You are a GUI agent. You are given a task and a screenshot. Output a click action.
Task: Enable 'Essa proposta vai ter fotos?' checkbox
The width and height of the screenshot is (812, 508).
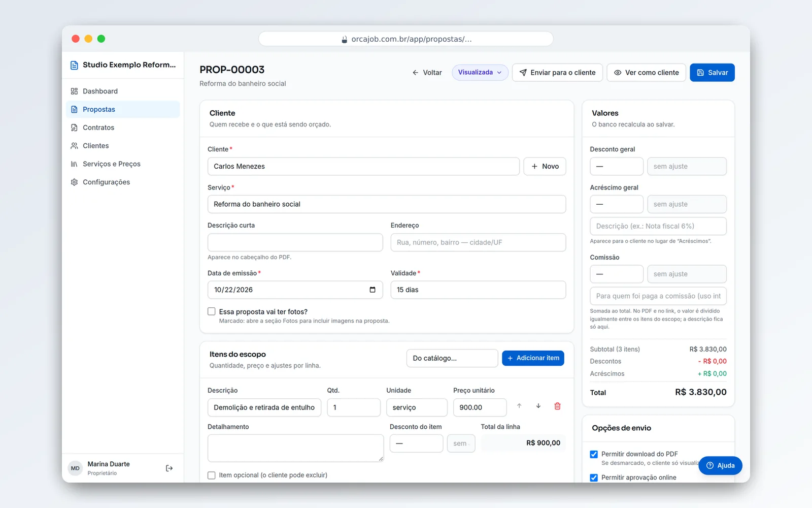tap(212, 312)
